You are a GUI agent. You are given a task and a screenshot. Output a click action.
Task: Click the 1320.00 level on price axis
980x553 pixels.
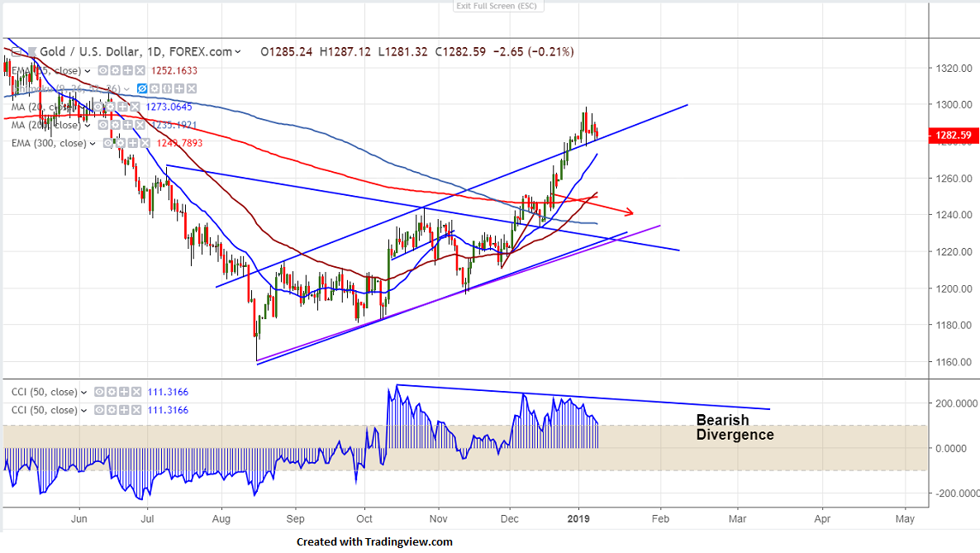[x=954, y=68]
